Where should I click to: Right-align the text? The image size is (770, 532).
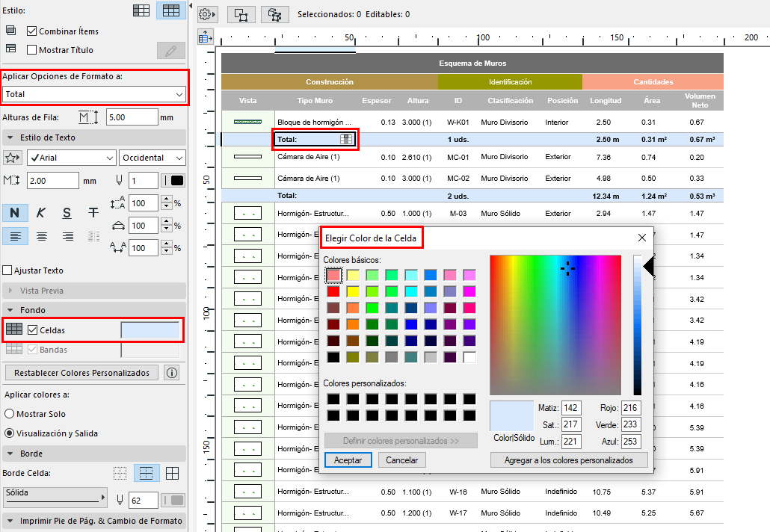point(67,236)
